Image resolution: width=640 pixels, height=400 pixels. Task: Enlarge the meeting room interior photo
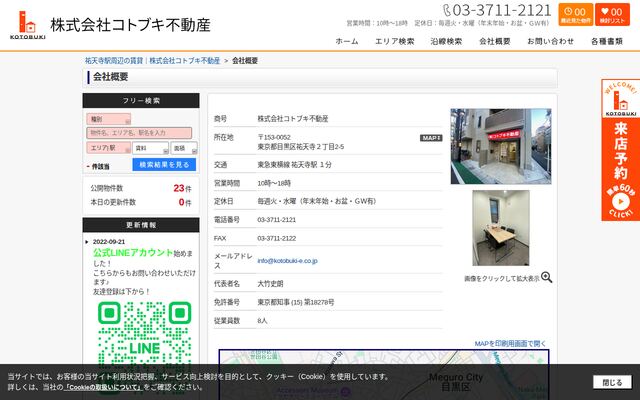pos(501,228)
